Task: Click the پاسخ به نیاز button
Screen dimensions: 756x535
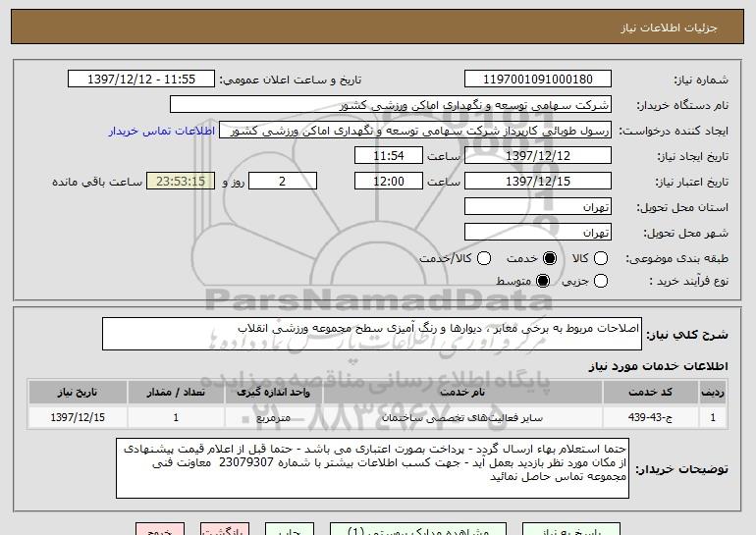Action: point(571,530)
